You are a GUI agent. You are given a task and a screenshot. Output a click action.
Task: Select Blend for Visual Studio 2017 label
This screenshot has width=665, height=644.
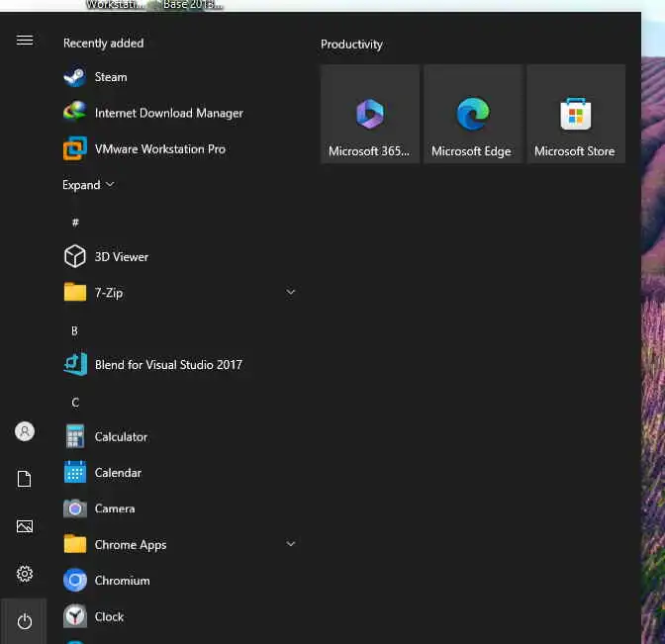point(168,365)
